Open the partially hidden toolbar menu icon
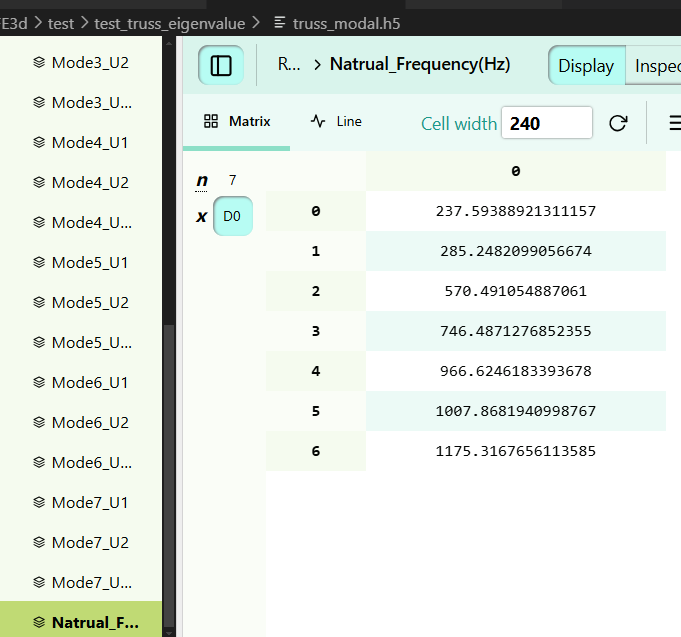This screenshot has width=681, height=637. [x=673, y=123]
